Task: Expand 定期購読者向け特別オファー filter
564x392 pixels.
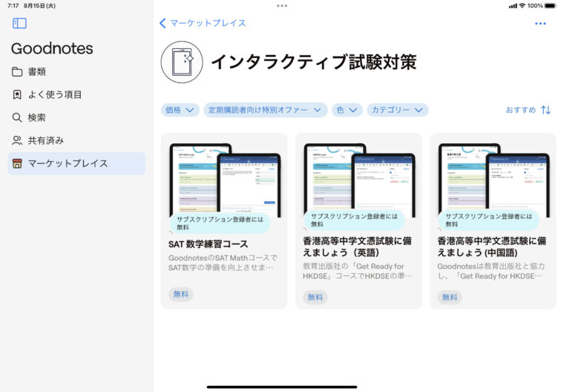Action: (265, 110)
